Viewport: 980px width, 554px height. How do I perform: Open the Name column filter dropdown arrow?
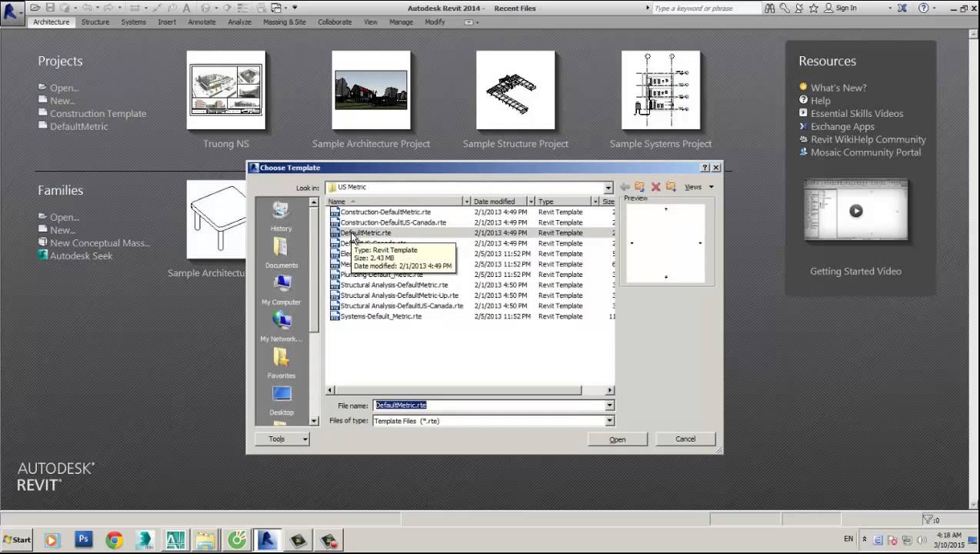coord(466,202)
